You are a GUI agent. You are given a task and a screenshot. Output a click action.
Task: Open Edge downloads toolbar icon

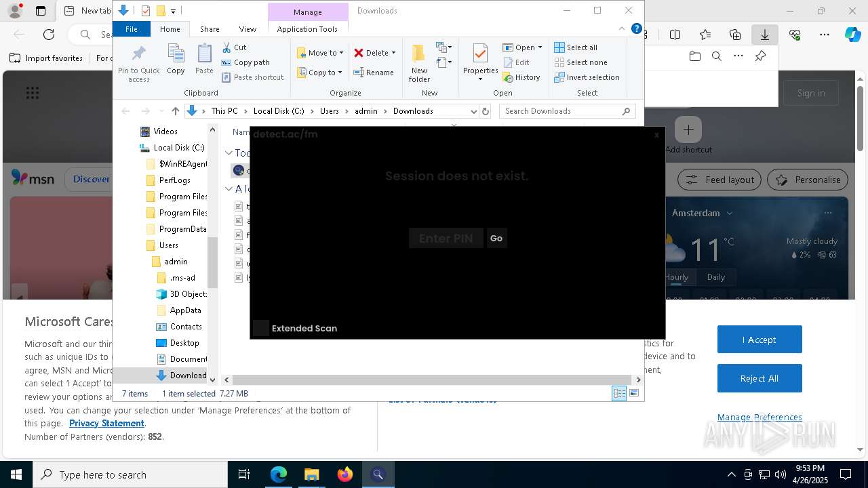(764, 35)
